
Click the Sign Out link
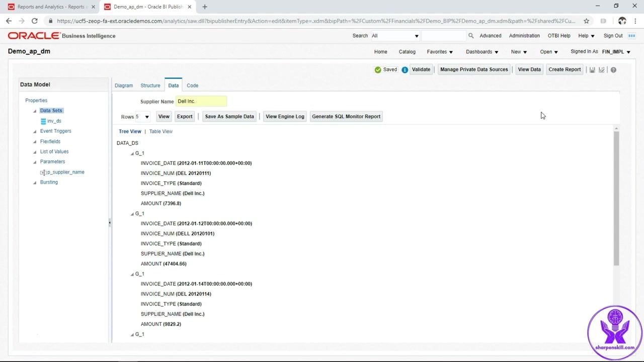[x=613, y=36]
